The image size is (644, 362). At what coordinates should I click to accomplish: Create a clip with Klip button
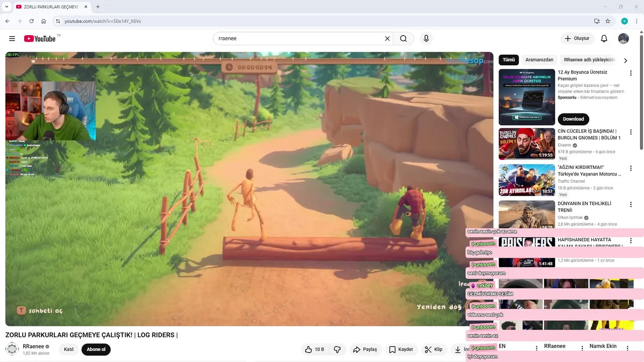click(434, 349)
